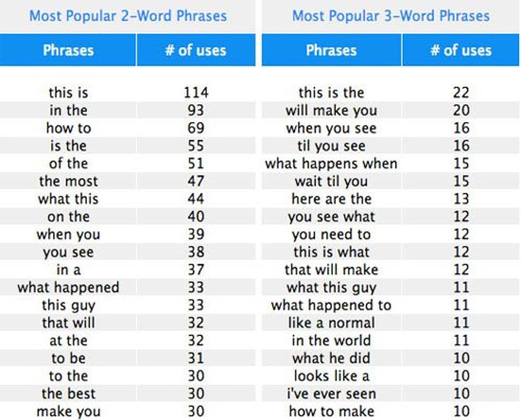Click the 'Most Popular 2-Word Phrases' title
Image resolution: width=521 pixels, height=420 pixels.
click(x=128, y=16)
